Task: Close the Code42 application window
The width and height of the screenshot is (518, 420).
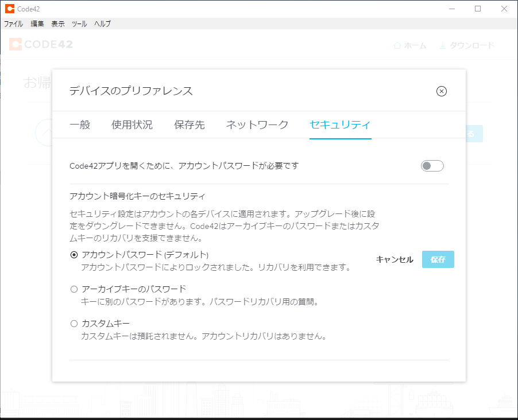Action: click(504, 9)
